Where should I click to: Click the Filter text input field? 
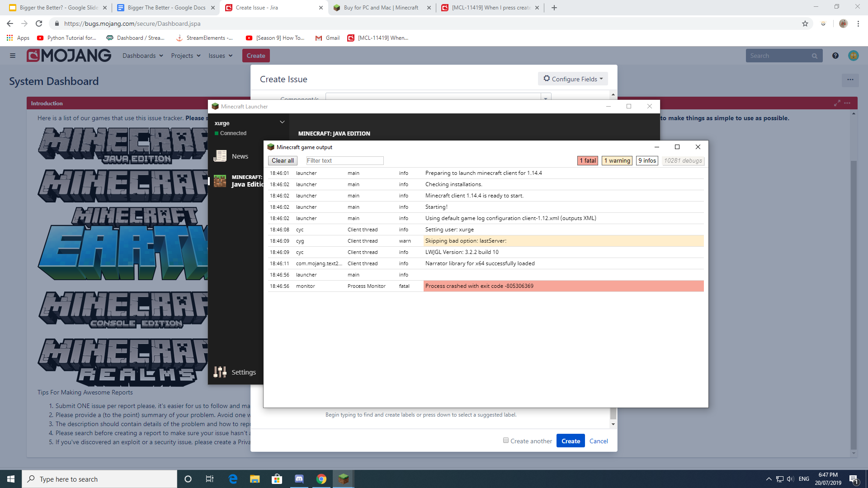tap(344, 160)
